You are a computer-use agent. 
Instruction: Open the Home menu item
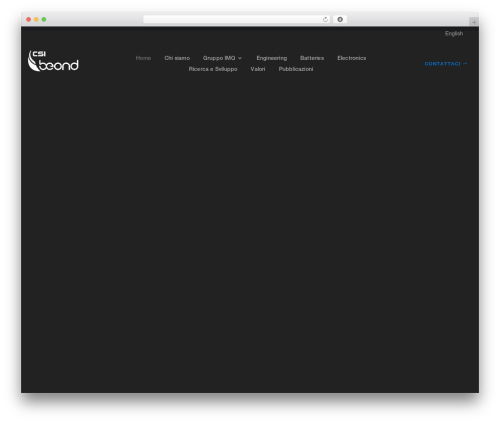[143, 58]
